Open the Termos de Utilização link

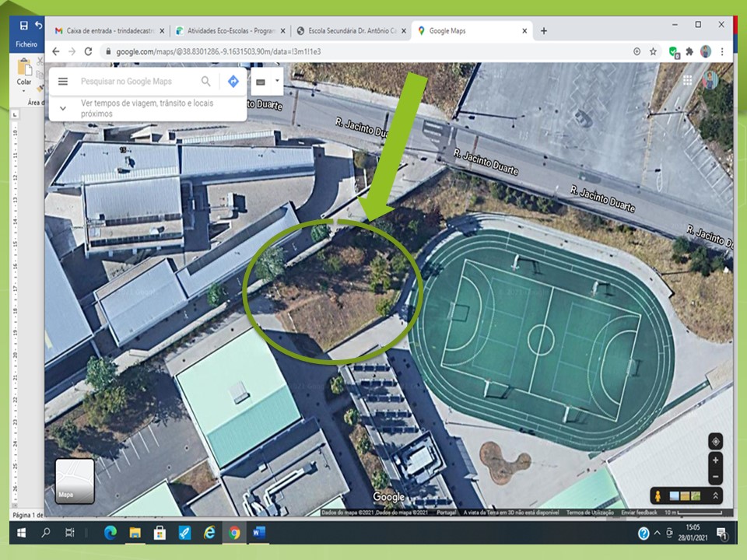(x=590, y=513)
